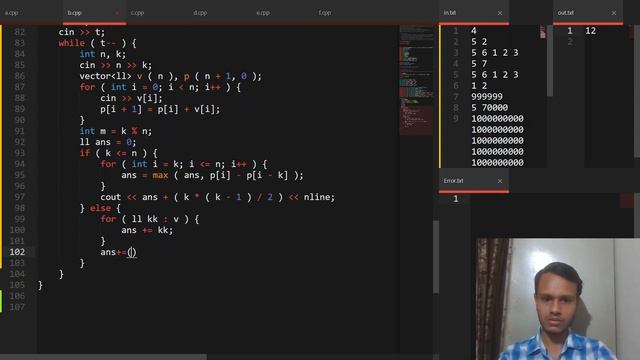Click the main editor vertical scrollbar
This screenshot has width=640, height=360.
click(x=436, y=257)
